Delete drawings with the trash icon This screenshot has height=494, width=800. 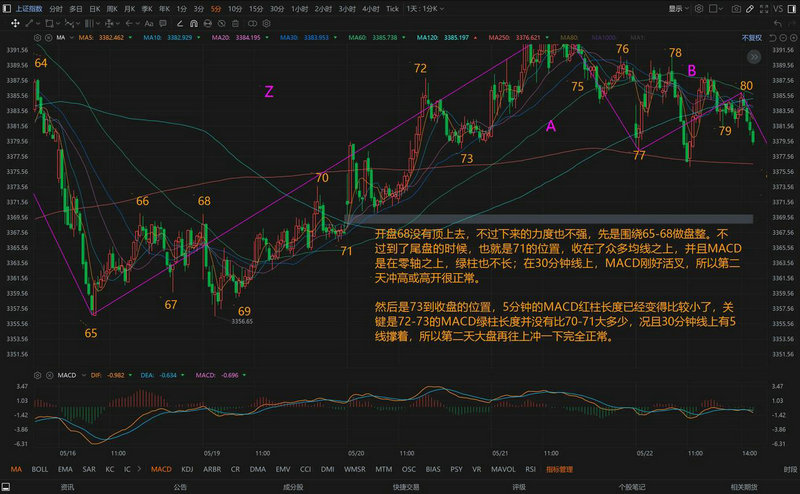coord(235,23)
